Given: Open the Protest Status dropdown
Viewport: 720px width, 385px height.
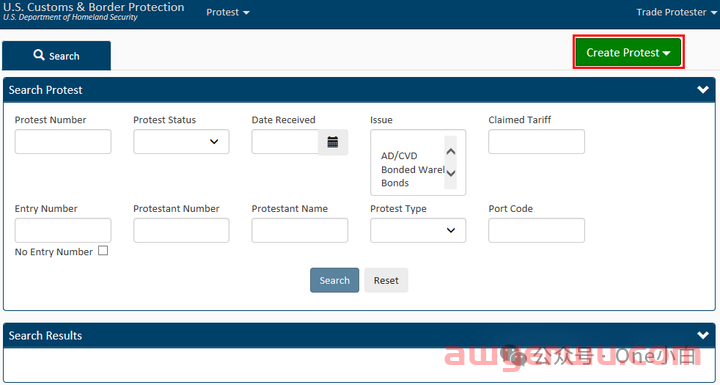Looking at the screenshot, I should [181, 142].
